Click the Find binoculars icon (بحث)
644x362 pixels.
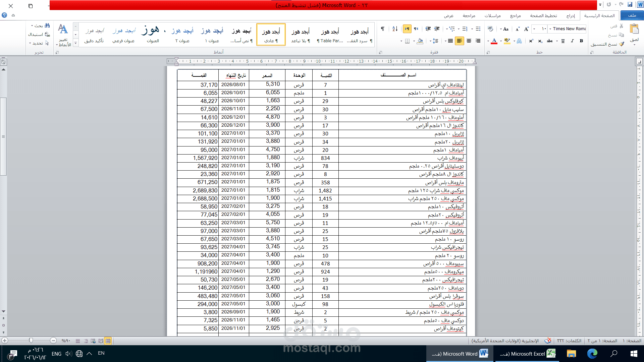(47, 25)
